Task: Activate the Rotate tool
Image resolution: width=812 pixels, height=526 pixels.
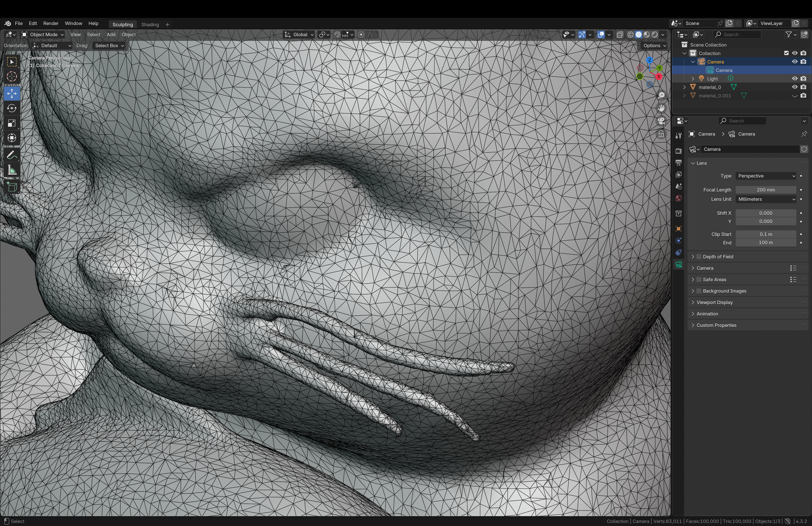Action: coord(12,108)
